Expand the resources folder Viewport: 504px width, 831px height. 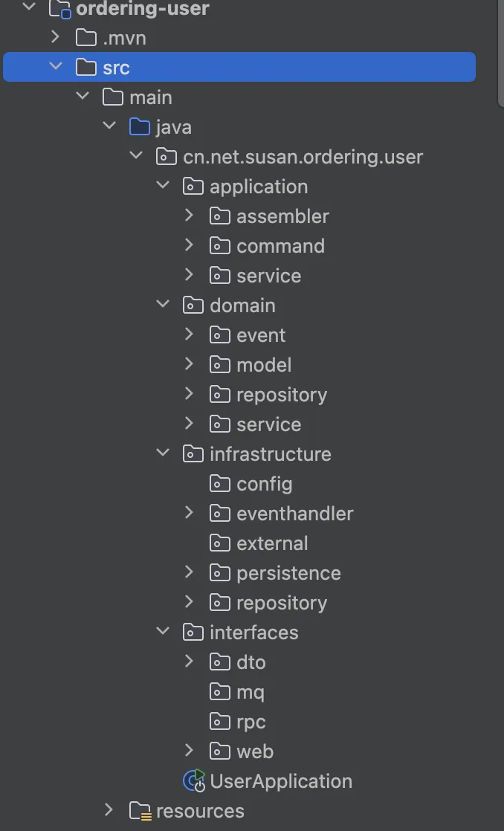(109, 811)
